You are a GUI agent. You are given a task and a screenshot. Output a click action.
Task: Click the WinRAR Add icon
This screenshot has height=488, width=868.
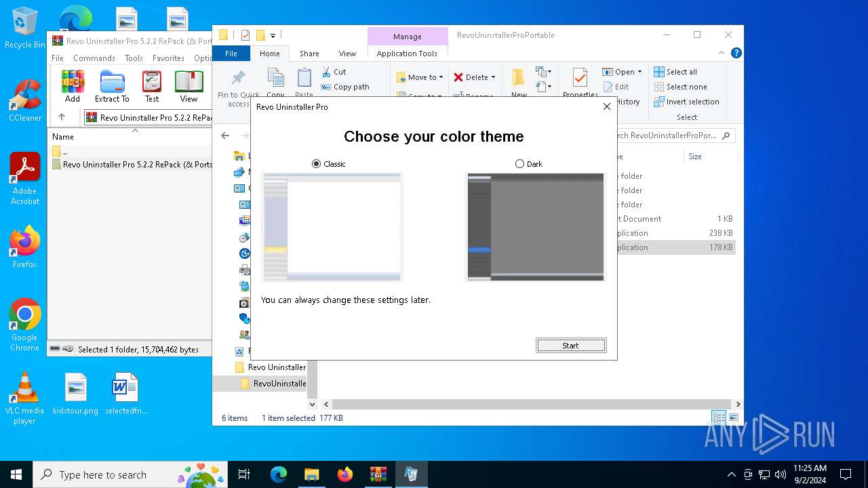click(73, 87)
